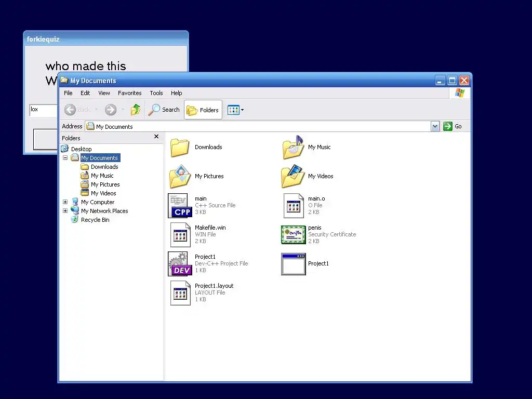
Task: Select the main.o file icon
Action: [294, 205]
